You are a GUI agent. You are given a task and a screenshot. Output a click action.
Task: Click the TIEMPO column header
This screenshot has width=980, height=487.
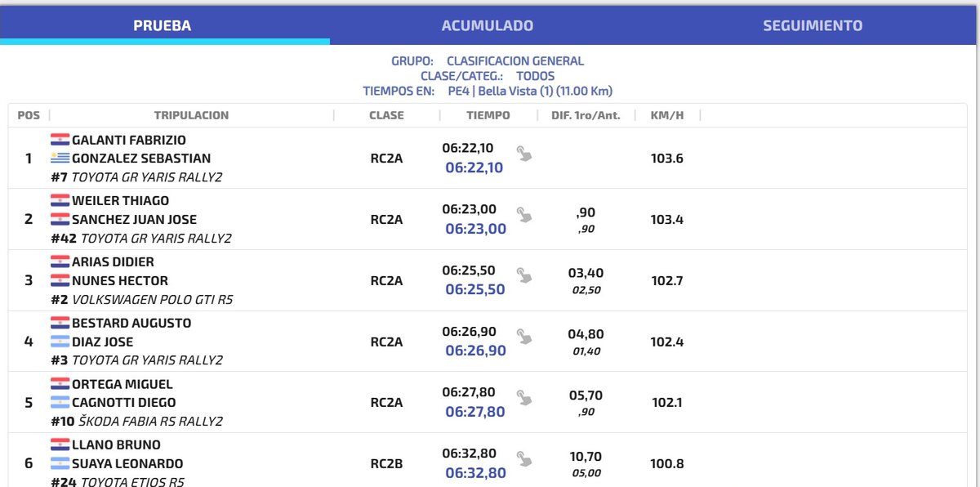coord(488,115)
